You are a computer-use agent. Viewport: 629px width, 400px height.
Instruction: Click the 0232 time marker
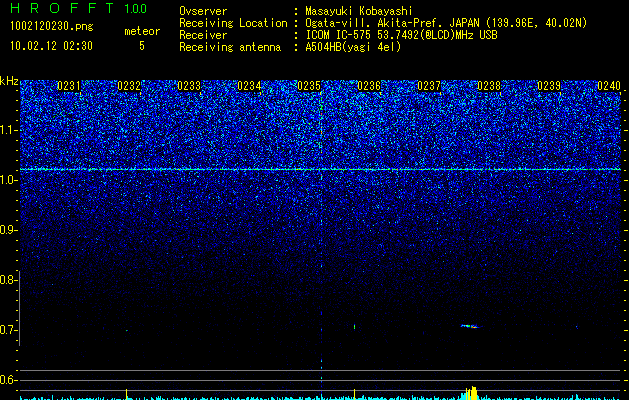pos(129,86)
